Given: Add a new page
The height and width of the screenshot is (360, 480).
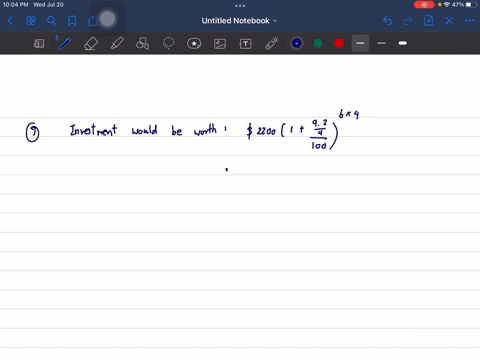Looking at the screenshot, I should [x=428, y=21].
